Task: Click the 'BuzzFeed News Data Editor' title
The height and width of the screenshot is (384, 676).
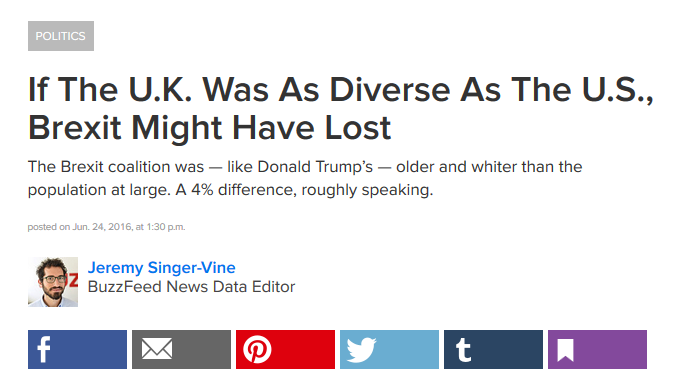Action: 191,287
